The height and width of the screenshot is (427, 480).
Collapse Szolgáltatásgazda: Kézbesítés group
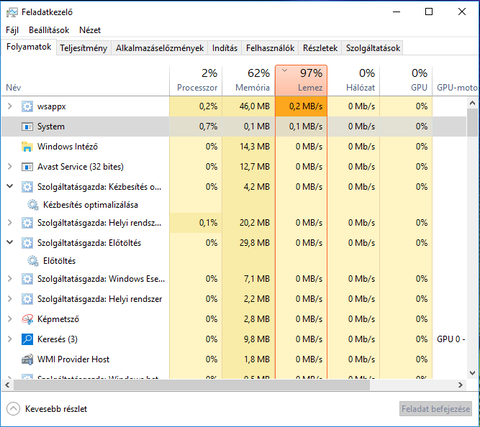point(10,186)
